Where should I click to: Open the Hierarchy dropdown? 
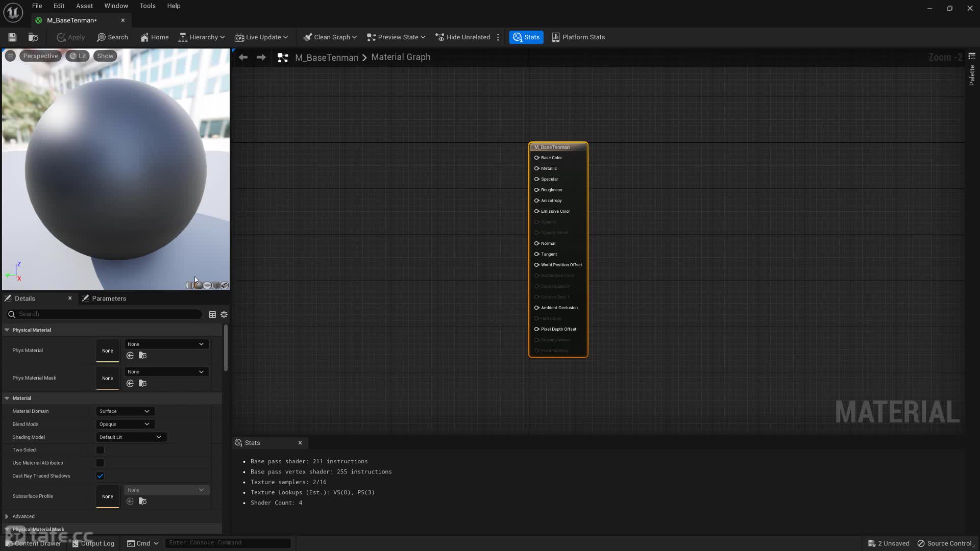(x=202, y=37)
